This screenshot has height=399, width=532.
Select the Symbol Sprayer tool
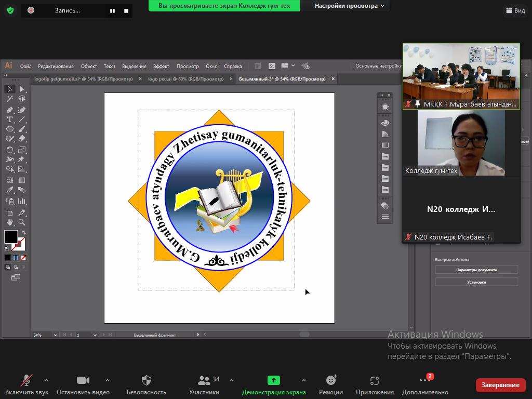9,201
